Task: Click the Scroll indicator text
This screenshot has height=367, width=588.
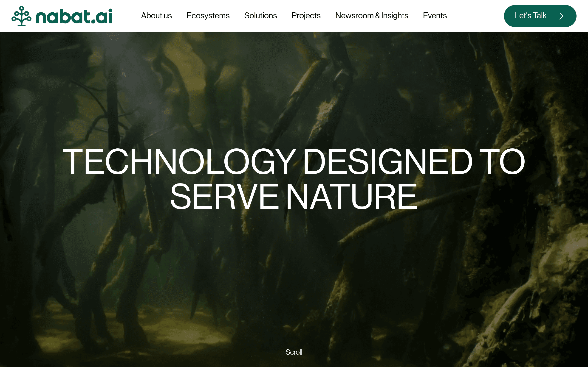Action: [294, 352]
